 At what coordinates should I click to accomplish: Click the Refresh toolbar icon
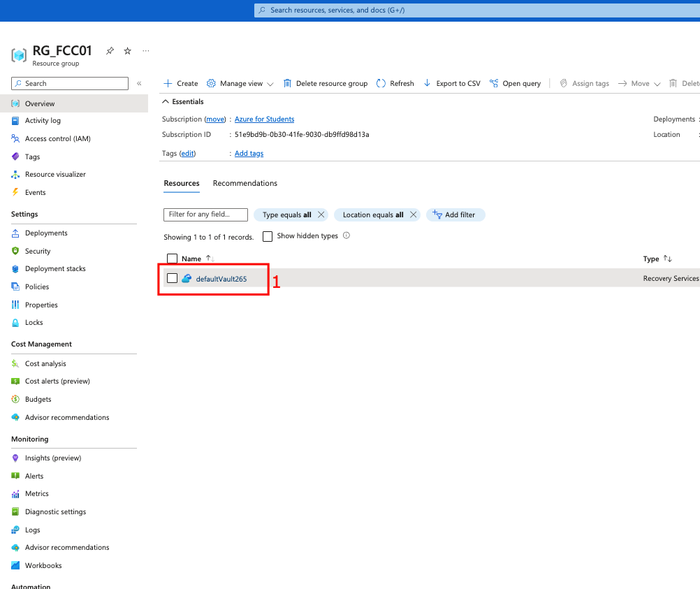point(381,83)
